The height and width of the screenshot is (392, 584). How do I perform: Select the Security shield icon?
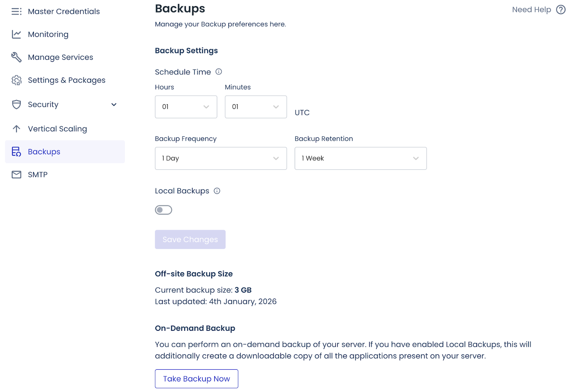click(16, 104)
